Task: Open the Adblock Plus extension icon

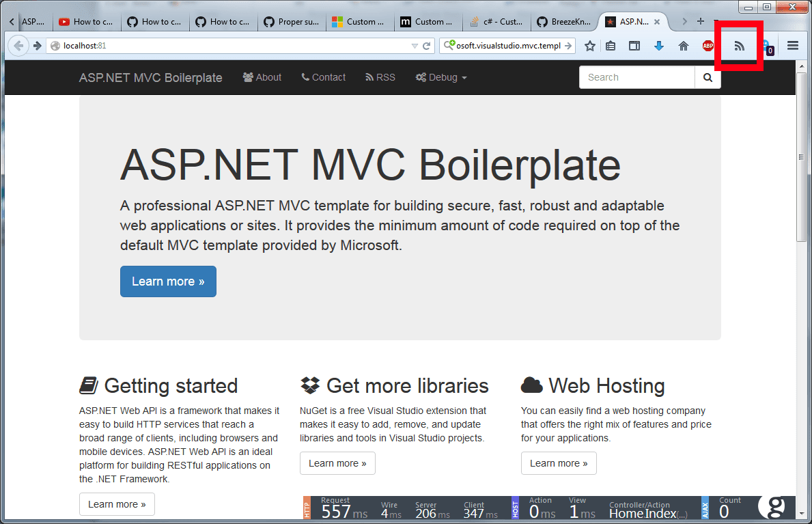Action: click(x=708, y=46)
